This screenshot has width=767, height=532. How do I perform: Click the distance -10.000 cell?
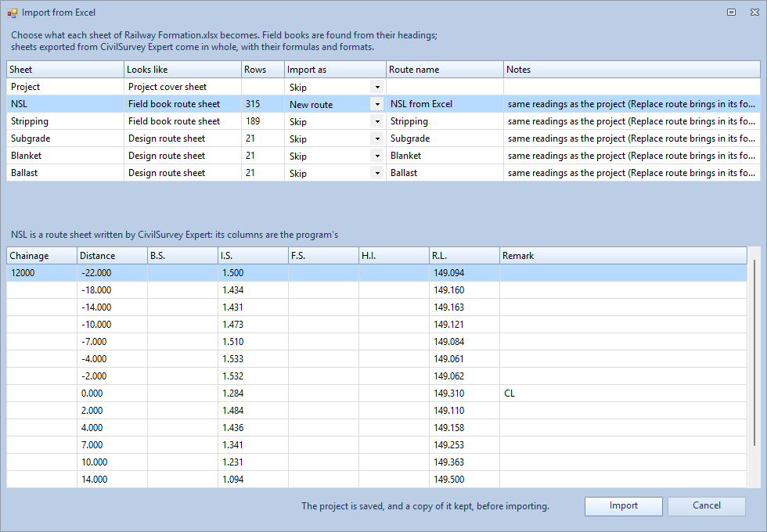pos(112,324)
